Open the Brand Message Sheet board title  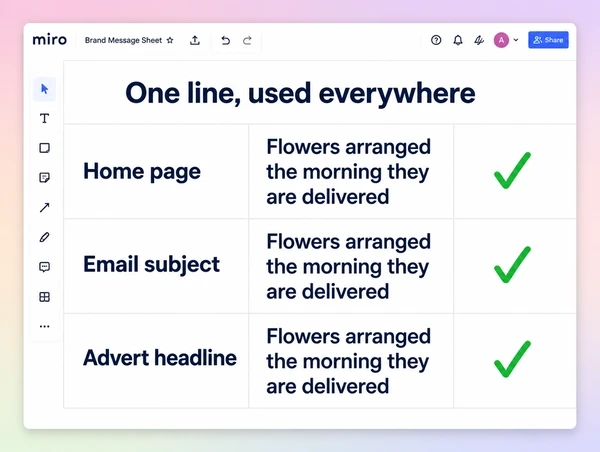point(123,40)
